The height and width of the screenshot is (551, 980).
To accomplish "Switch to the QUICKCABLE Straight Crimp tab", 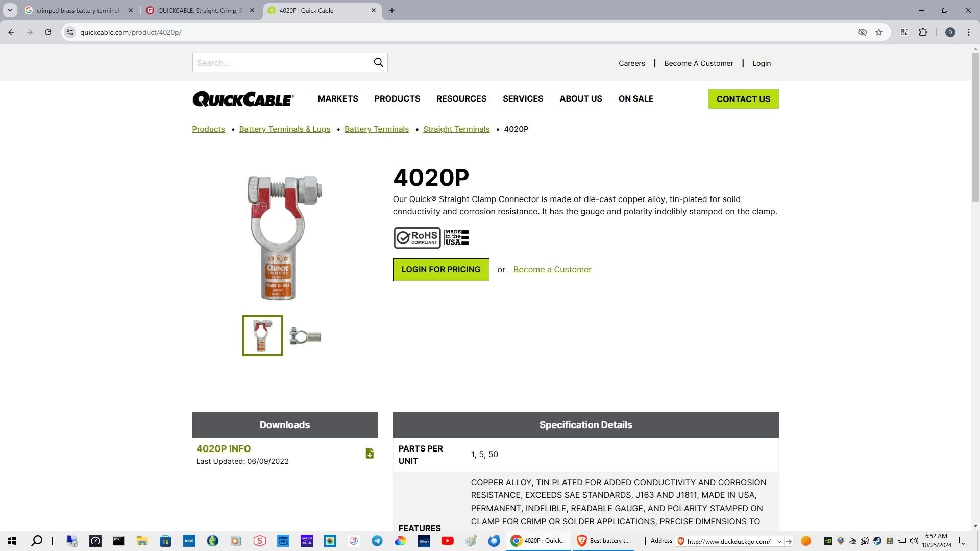I will 199,10.
